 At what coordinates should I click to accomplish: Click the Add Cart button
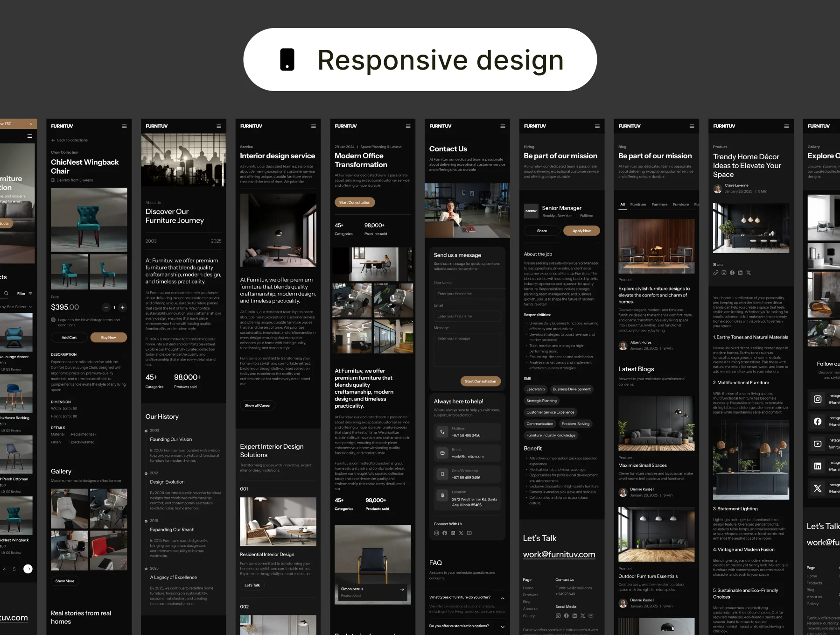tap(69, 338)
